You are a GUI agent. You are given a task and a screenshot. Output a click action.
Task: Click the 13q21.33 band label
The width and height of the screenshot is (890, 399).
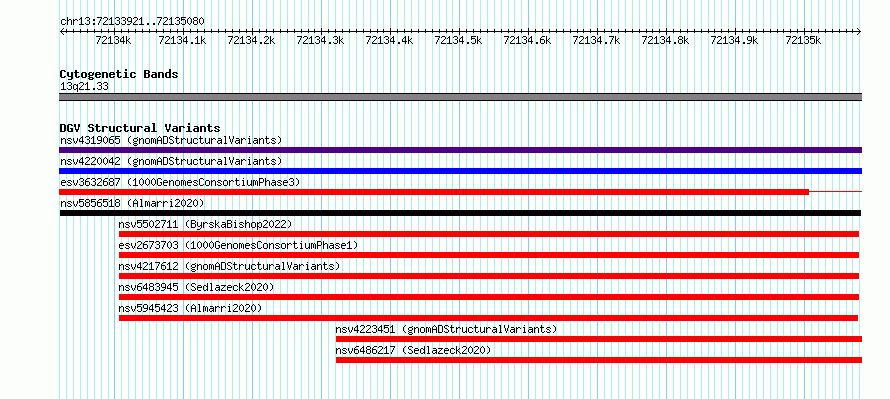[x=84, y=87]
